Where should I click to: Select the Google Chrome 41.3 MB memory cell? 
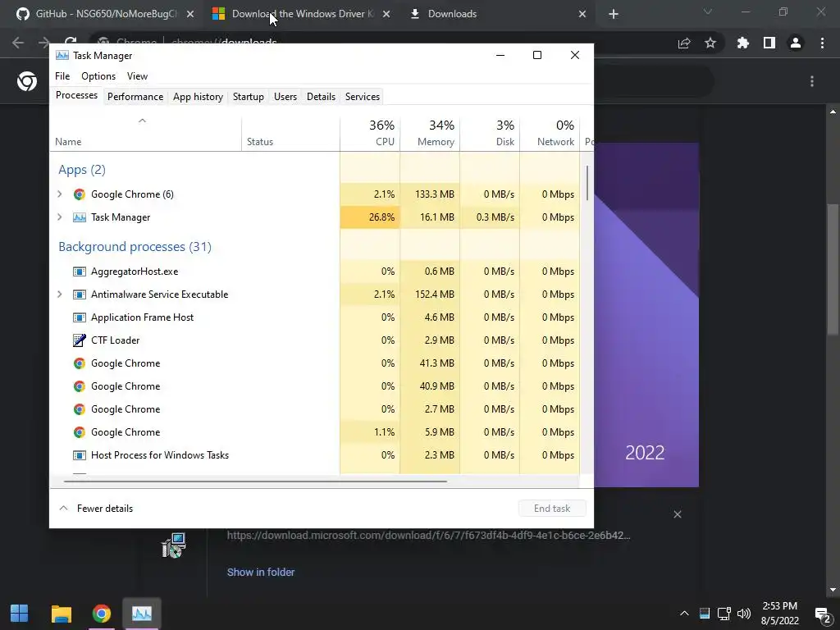point(430,363)
